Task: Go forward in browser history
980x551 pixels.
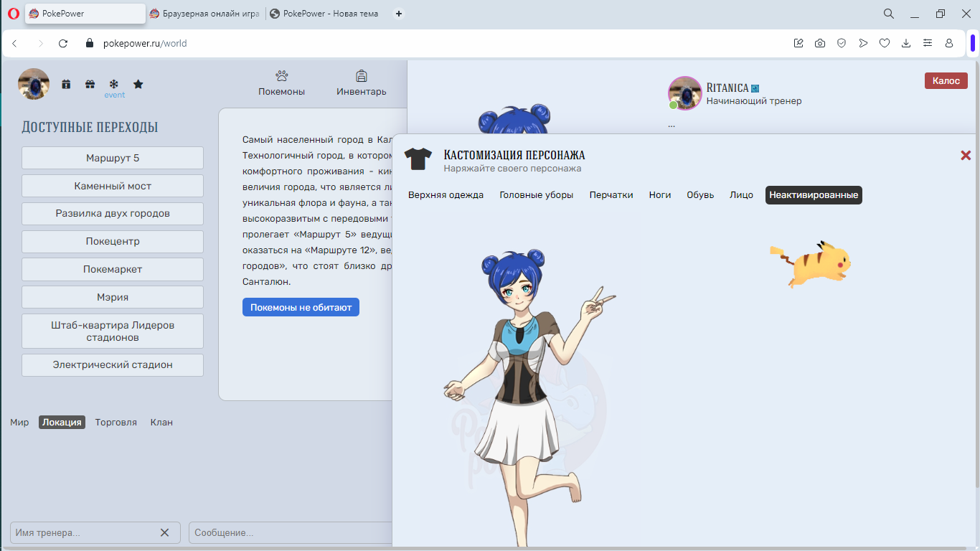Action: [x=40, y=43]
